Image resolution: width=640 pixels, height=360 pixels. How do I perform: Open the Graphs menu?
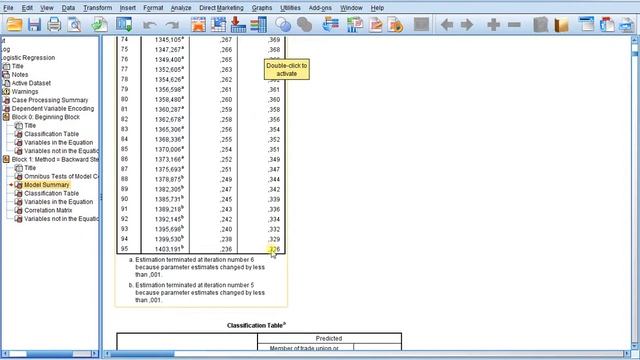pos(262,8)
